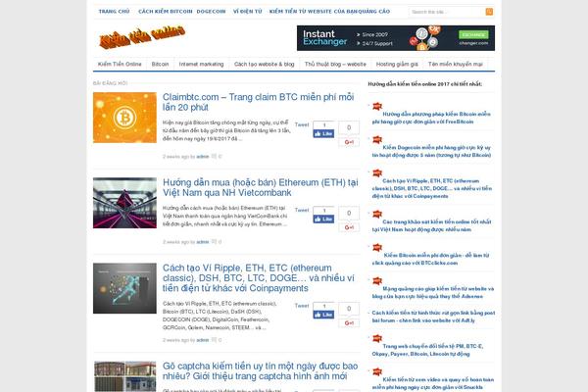
Task: Open KIẾM TIỀN TỪ WEBSITE CỦA BẠN menu item
Action: coord(313,11)
